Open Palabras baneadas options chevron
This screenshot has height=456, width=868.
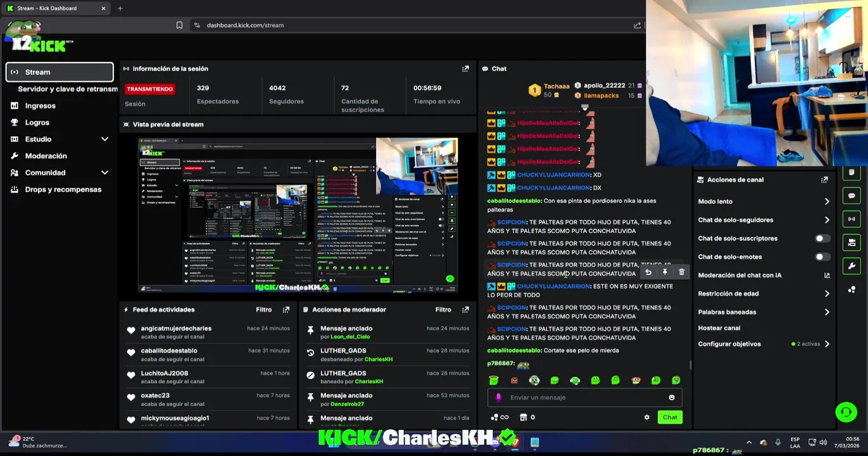(827, 312)
